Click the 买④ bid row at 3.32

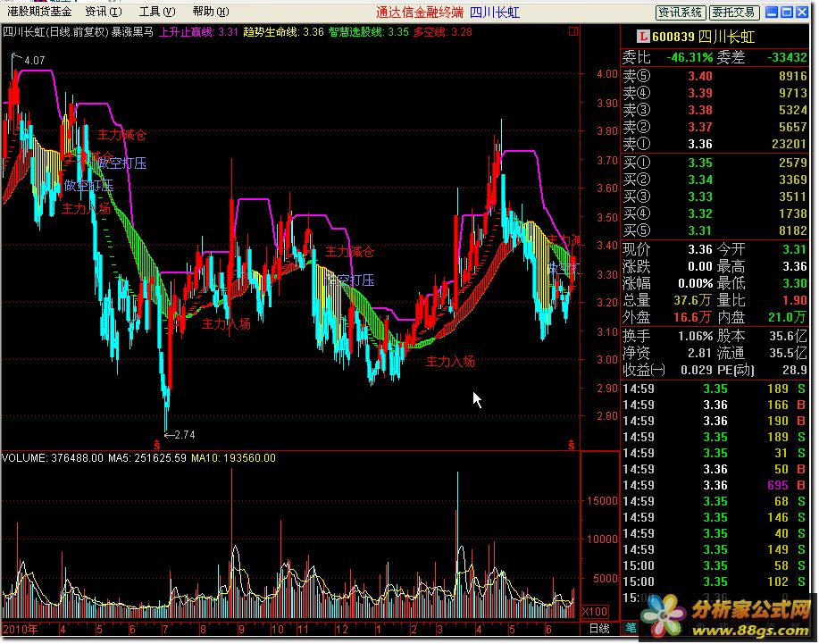tap(715, 213)
